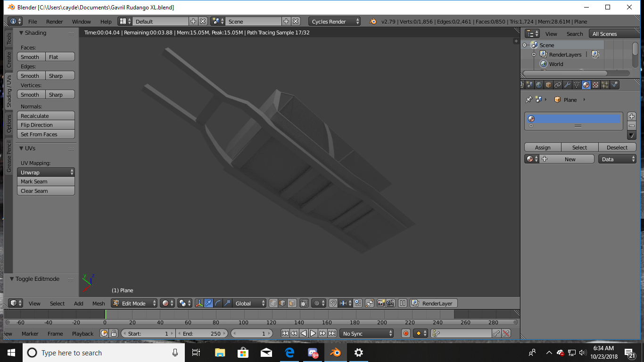Open the Cycles Render engine dropdown

pyautogui.click(x=335, y=21)
